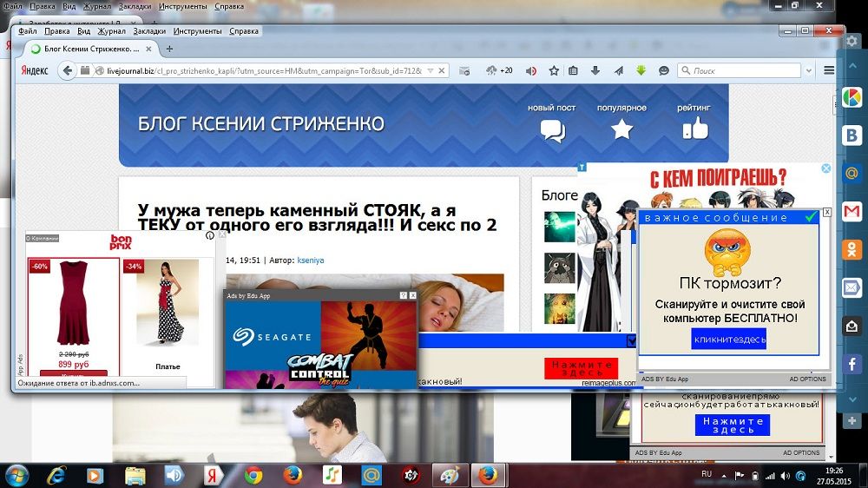The height and width of the screenshot is (488, 868).
Task: Close the bon prix ad
Action: pos(222,234)
